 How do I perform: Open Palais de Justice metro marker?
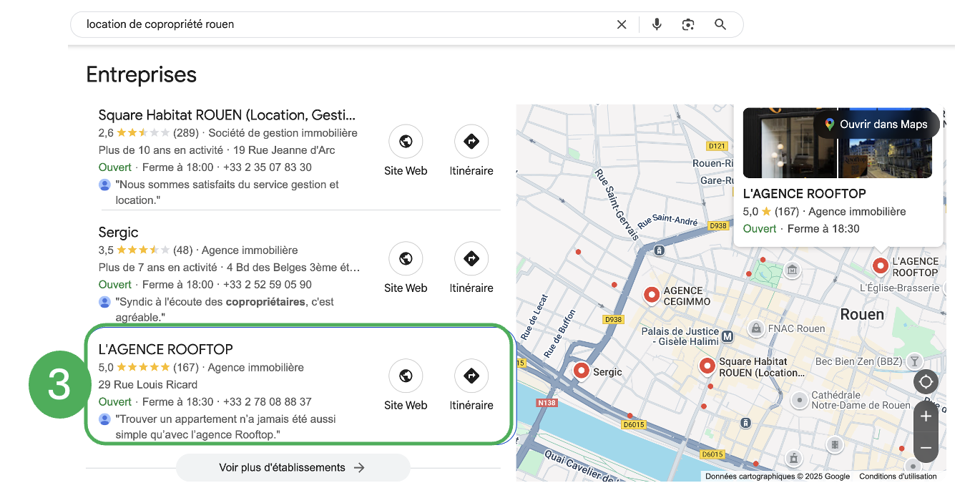pos(727,336)
